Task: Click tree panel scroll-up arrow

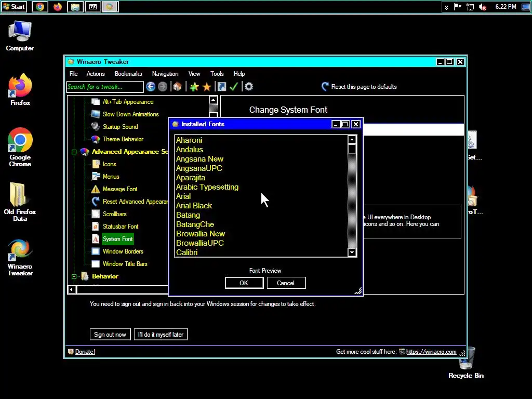Action: [x=213, y=100]
